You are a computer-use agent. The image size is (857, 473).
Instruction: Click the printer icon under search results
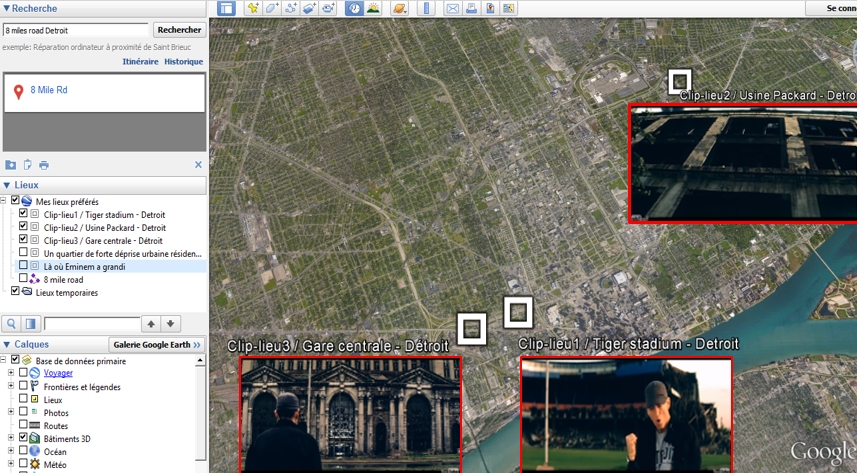coord(44,165)
